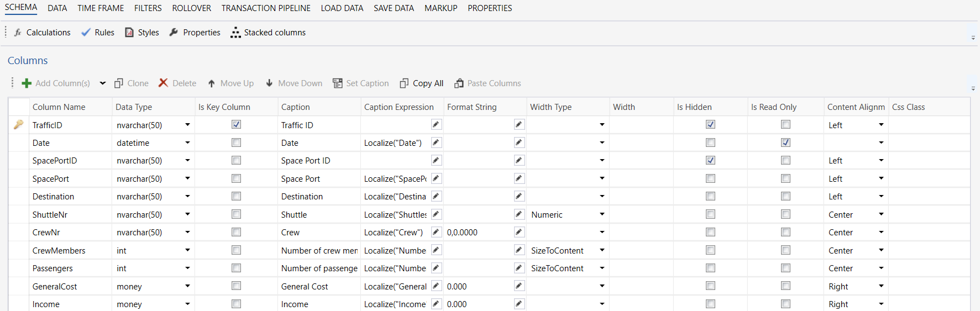This screenshot has height=311, width=980.
Task: Click the red Delete X icon
Action: pyautogui.click(x=163, y=83)
